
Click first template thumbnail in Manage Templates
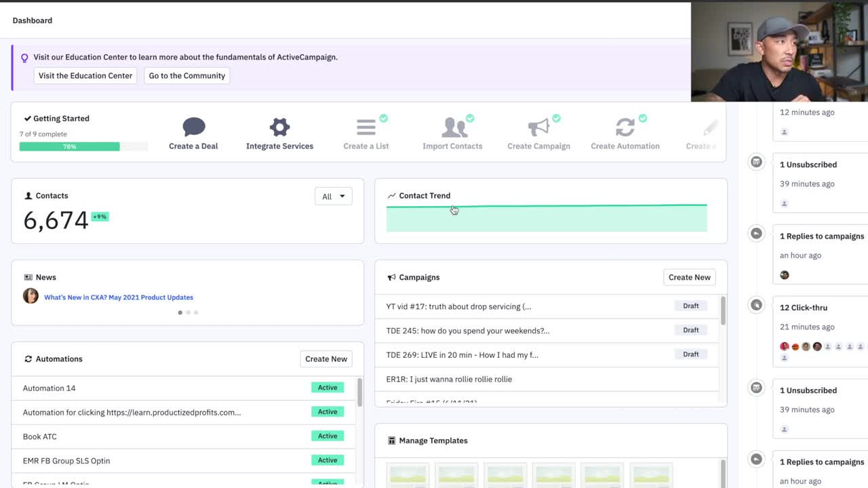(x=408, y=475)
